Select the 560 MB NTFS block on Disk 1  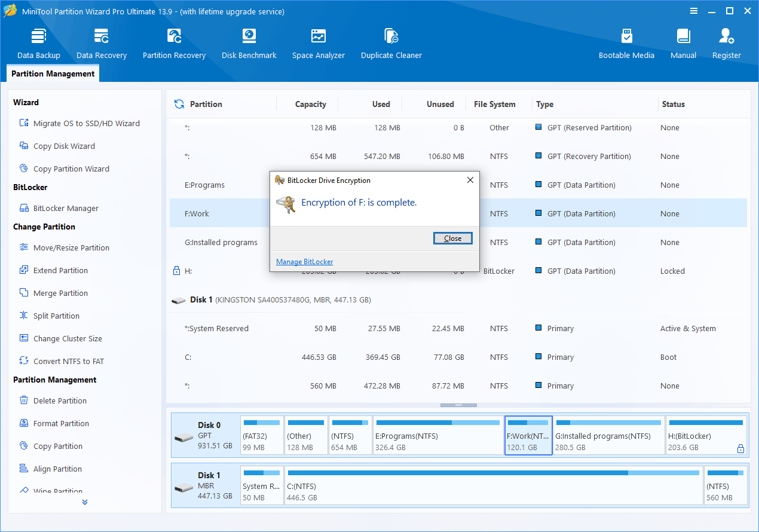[726, 486]
